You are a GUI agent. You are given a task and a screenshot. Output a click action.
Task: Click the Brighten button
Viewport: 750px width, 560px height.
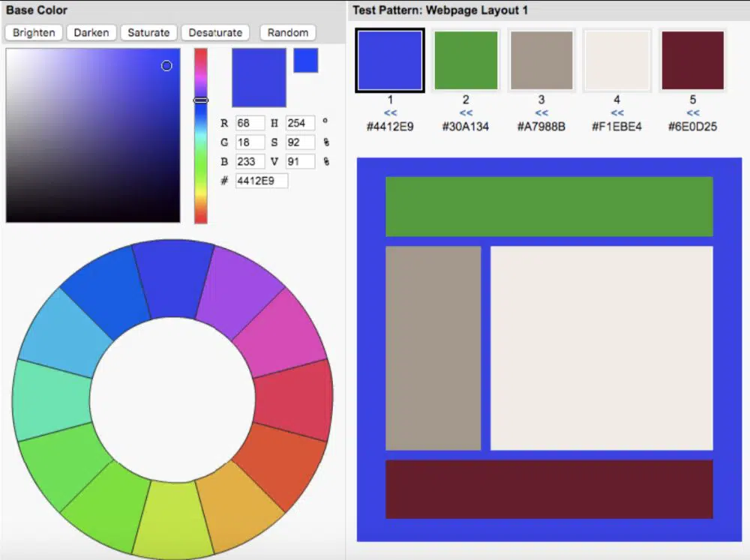click(x=34, y=33)
